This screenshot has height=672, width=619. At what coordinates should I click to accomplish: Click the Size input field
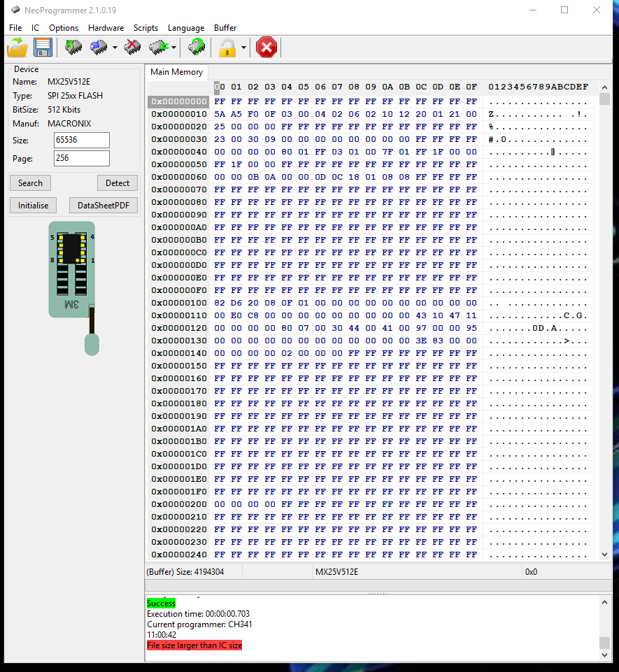click(81, 140)
